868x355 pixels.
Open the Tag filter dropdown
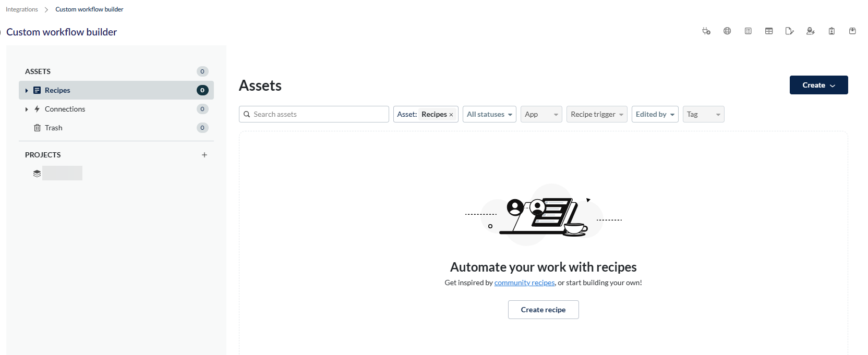[x=704, y=114]
